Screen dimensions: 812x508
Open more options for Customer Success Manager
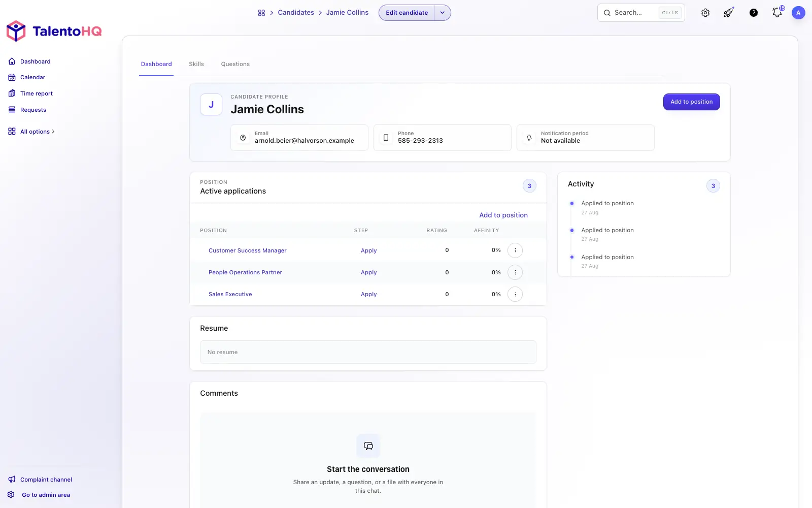pyautogui.click(x=515, y=250)
